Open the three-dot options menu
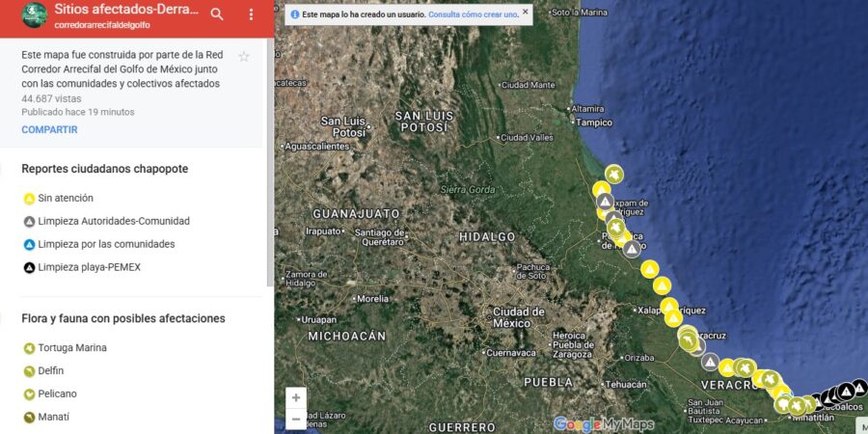 point(251,14)
